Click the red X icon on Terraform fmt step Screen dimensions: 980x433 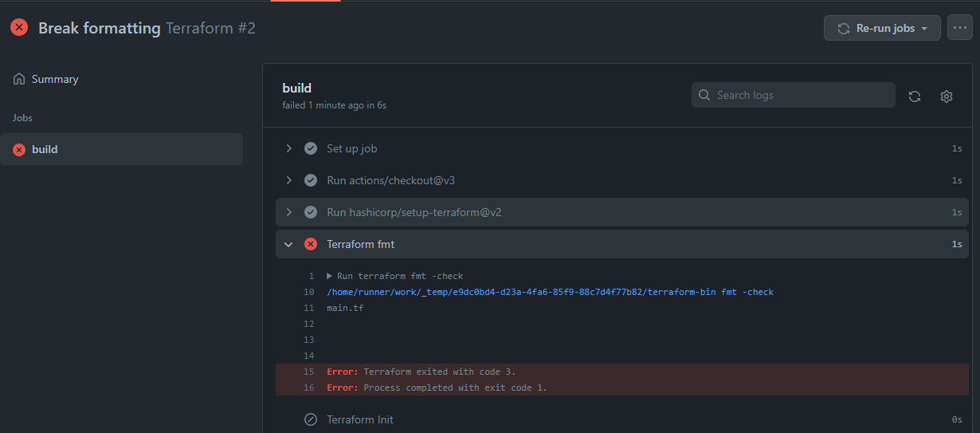point(311,244)
